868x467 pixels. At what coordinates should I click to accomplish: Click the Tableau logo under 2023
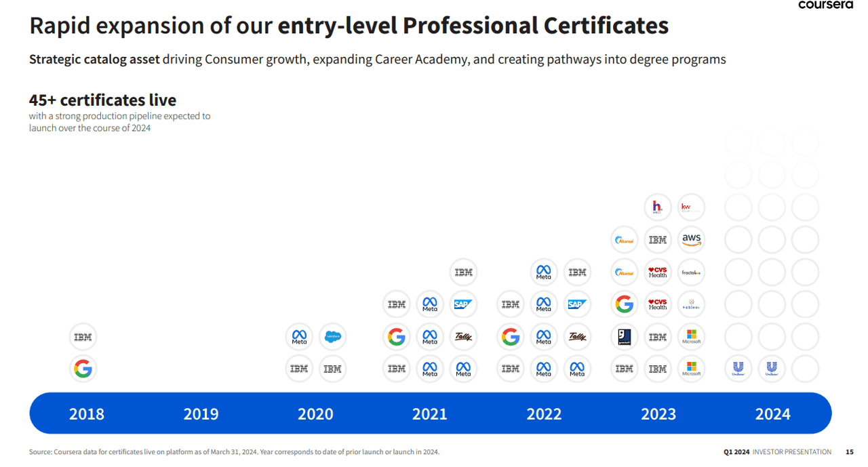pyautogui.click(x=691, y=304)
